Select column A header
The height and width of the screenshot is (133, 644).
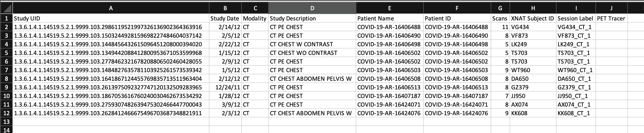click(111, 8)
